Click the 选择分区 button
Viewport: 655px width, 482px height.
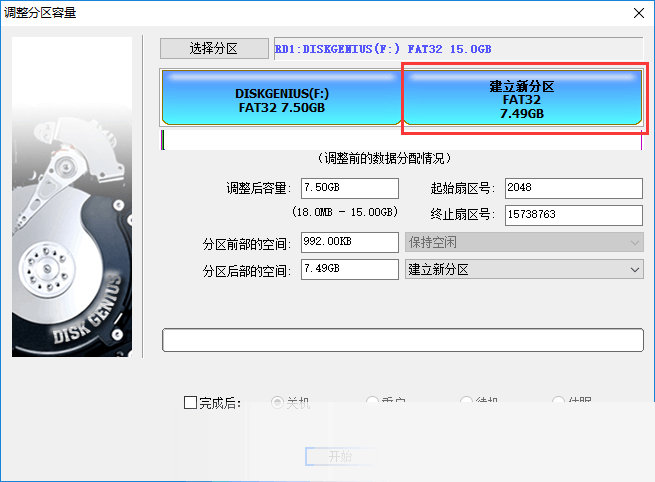click(x=214, y=48)
